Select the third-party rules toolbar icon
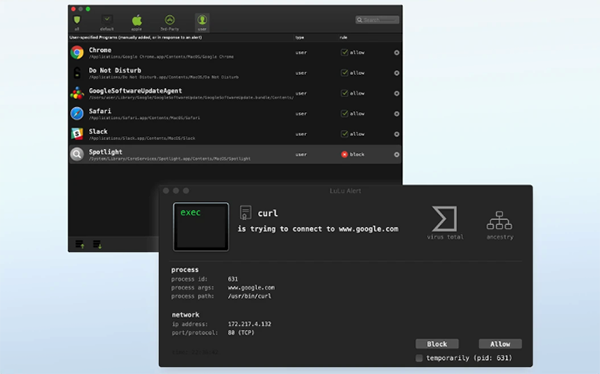This screenshot has height=374, width=600. (170, 23)
